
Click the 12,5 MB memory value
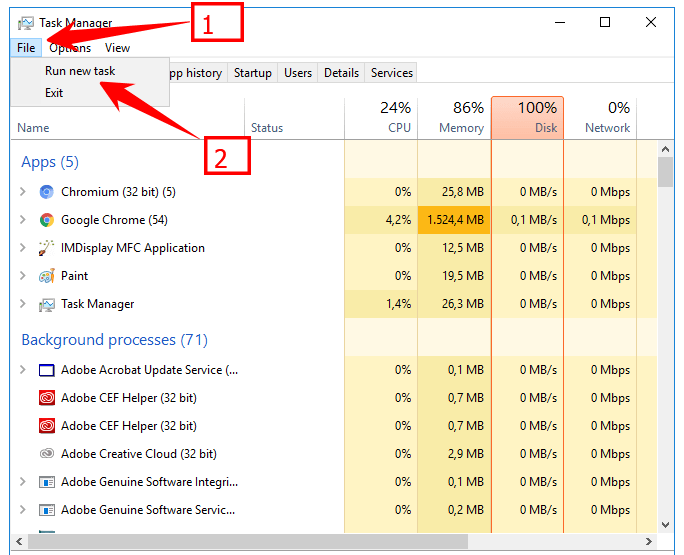tap(463, 248)
